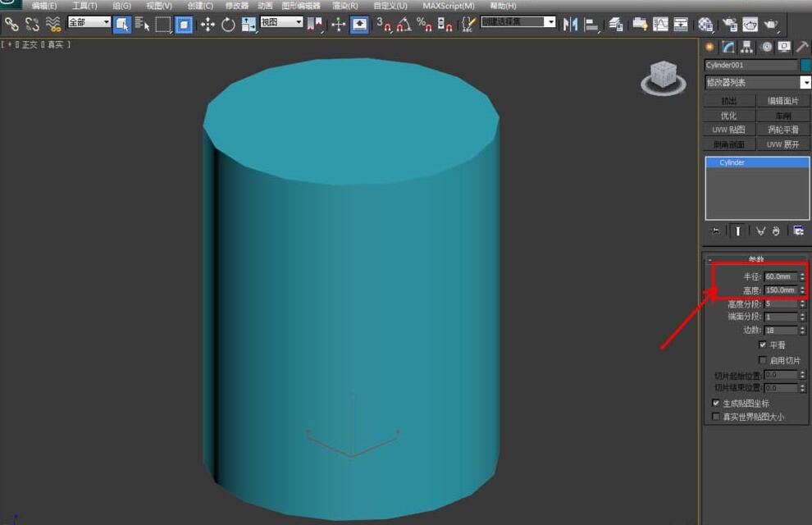This screenshot has height=525, width=812.
Task: Click the Use Pivot Point Center icon
Action: coord(314,25)
